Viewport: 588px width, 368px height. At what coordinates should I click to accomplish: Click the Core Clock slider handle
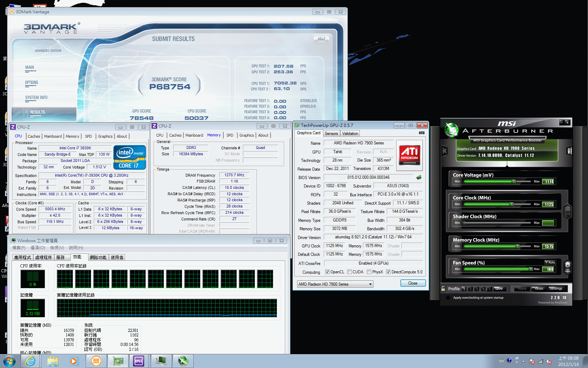pos(512,204)
